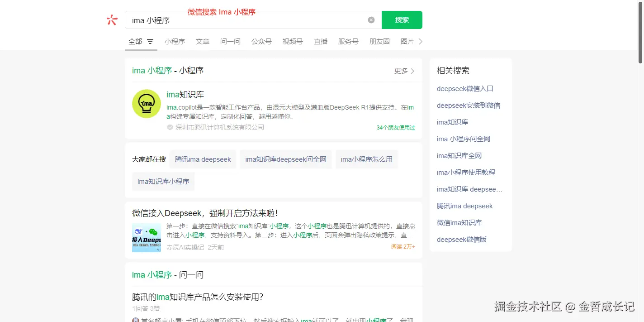The image size is (644, 322).
Task: Click 阅读 2万+ read count
Action: click(403, 247)
